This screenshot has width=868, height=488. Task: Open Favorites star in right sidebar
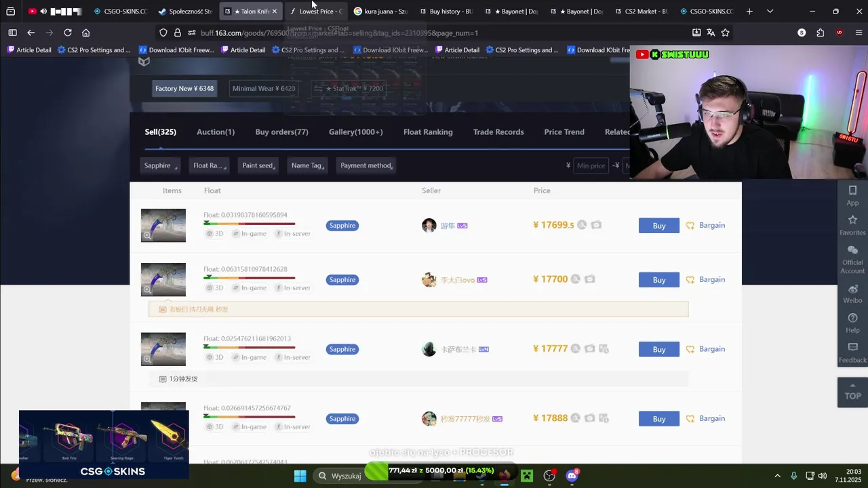[852, 225]
